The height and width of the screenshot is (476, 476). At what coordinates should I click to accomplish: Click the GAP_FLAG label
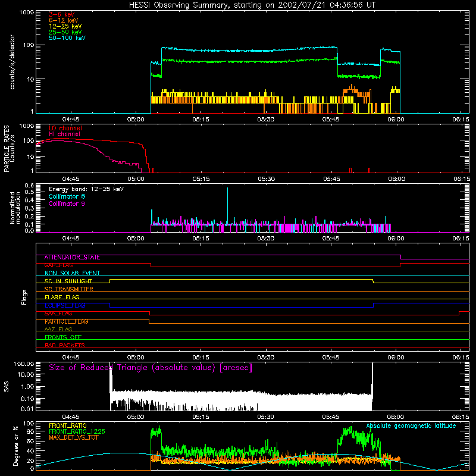tap(58, 265)
